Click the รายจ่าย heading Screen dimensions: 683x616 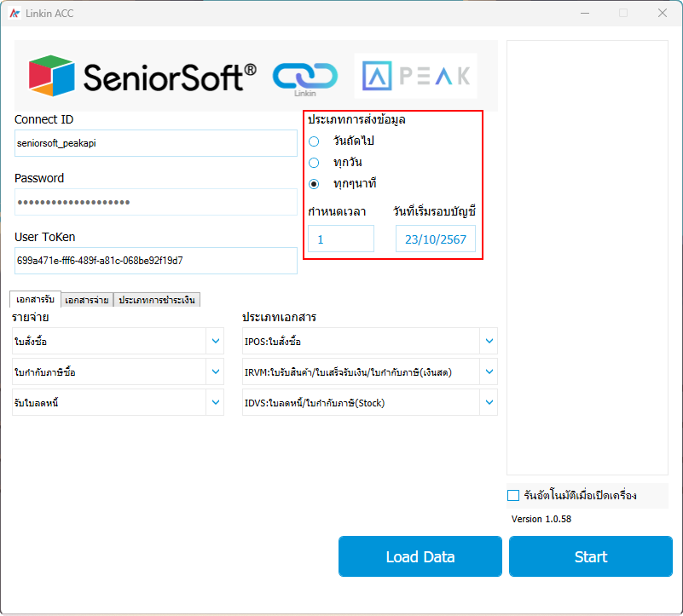coord(31,317)
